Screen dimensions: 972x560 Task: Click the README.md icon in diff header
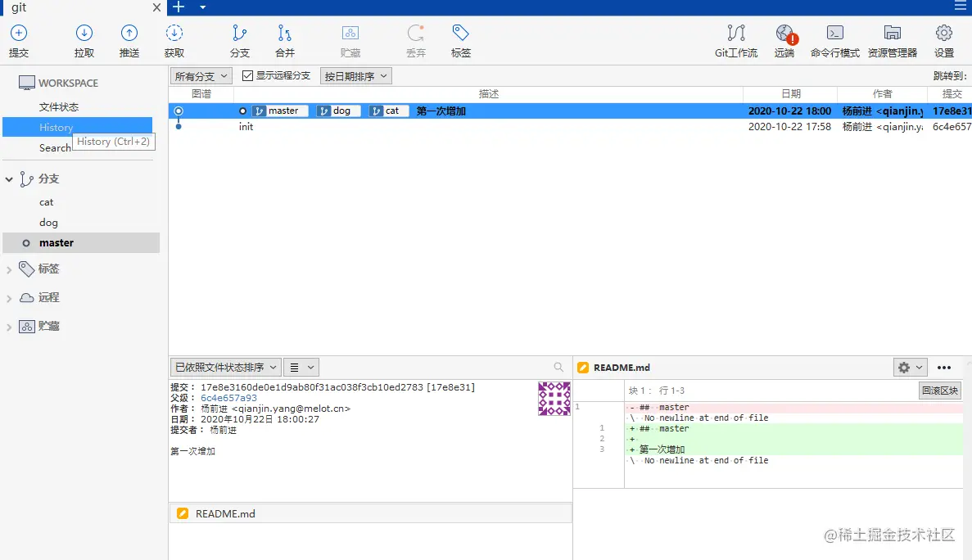pyautogui.click(x=583, y=368)
